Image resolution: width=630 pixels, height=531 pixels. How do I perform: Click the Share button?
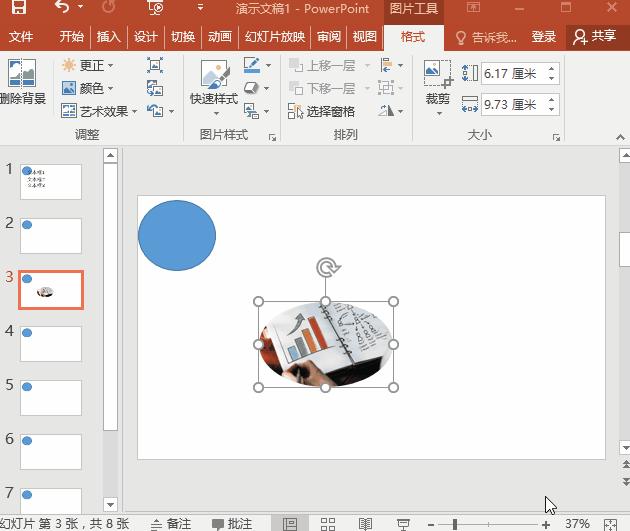point(594,37)
